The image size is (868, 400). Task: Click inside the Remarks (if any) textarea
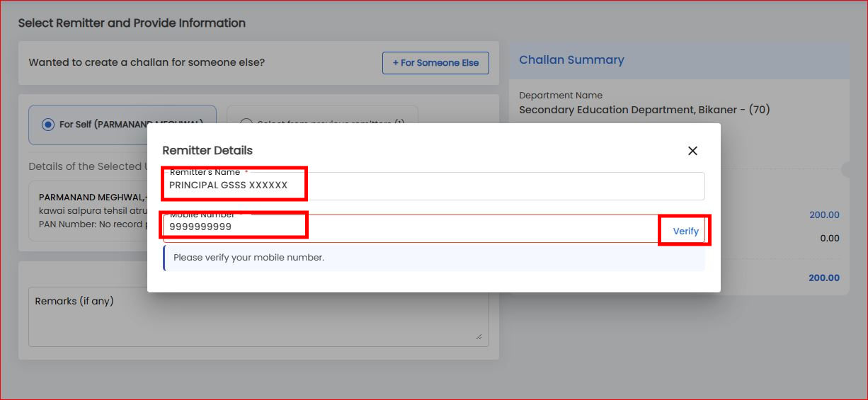tap(258, 316)
